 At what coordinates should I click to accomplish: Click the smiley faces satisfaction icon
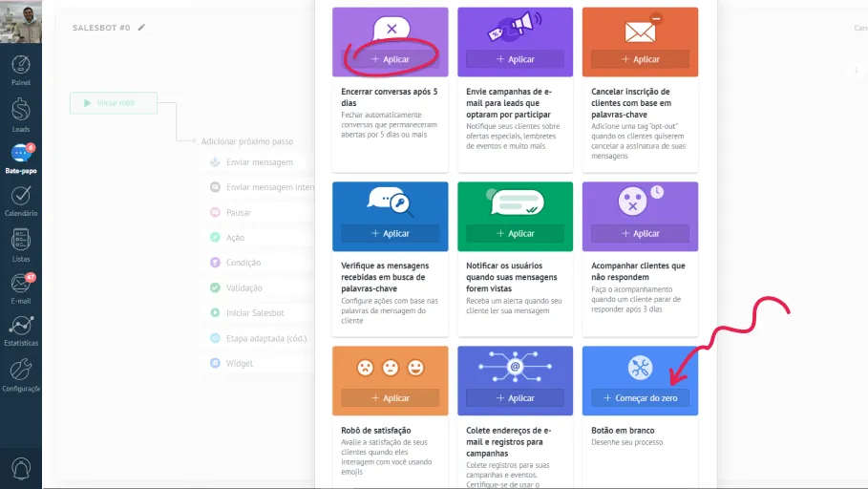click(x=391, y=368)
